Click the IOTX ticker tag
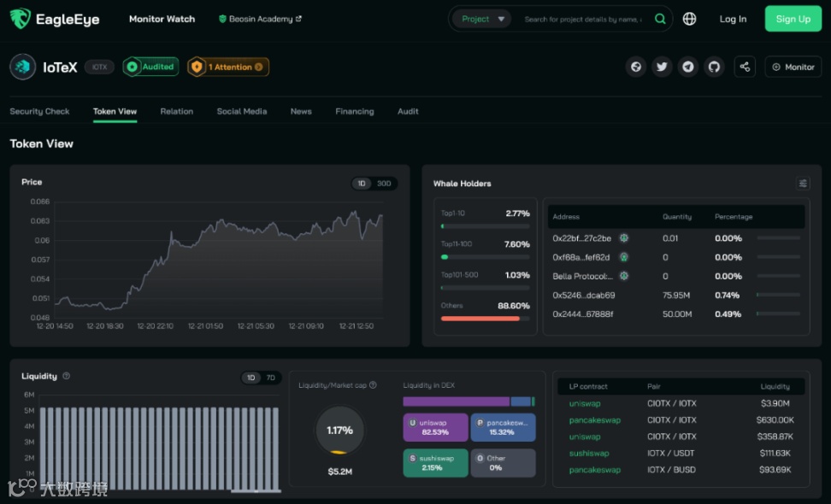The height and width of the screenshot is (504, 831). pyautogui.click(x=100, y=67)
